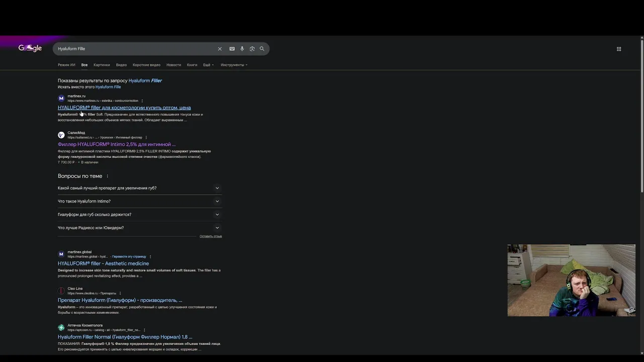The height and width of the screenshot is (362, 644).
Task: Open HYALUFORM filler для косметологии result link
Action: coord(124,108)
